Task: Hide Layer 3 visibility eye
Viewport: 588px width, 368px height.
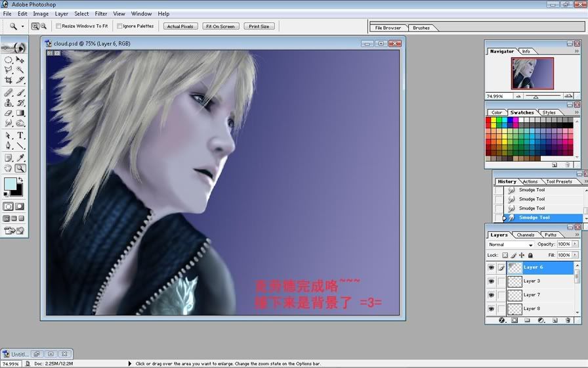Action: (x=492, y=281)
